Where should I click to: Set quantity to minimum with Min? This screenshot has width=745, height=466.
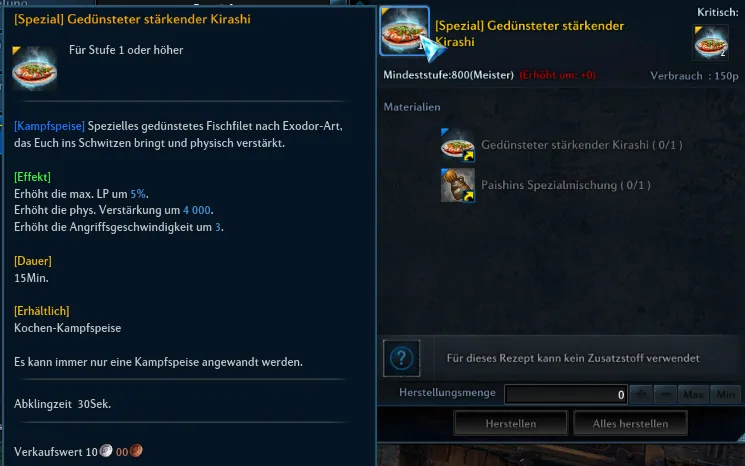tap(726, 394)
